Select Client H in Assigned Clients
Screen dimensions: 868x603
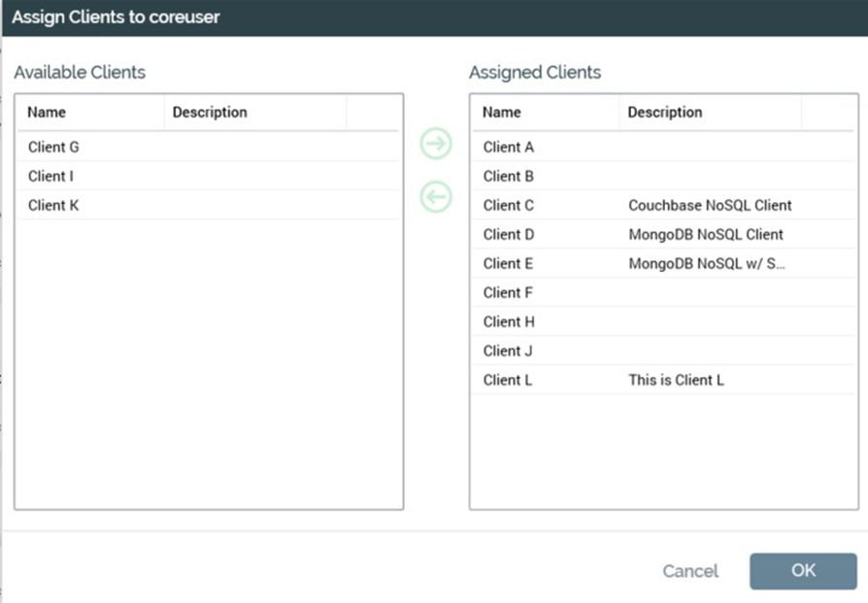[509, 322]
